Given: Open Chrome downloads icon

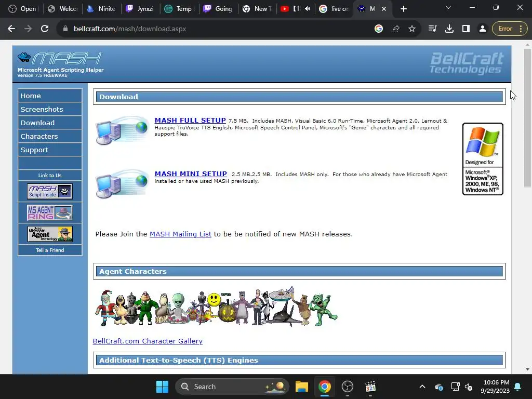Looking at the screenshot, I should 449,29.
